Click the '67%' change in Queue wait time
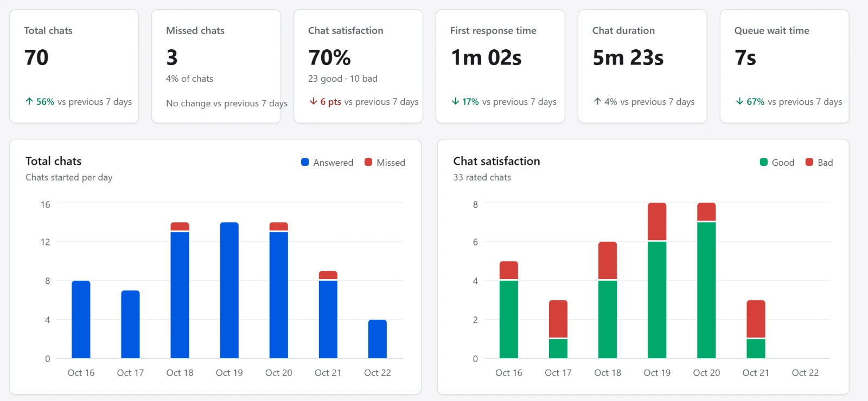868x401 pixels. (755, 101)
